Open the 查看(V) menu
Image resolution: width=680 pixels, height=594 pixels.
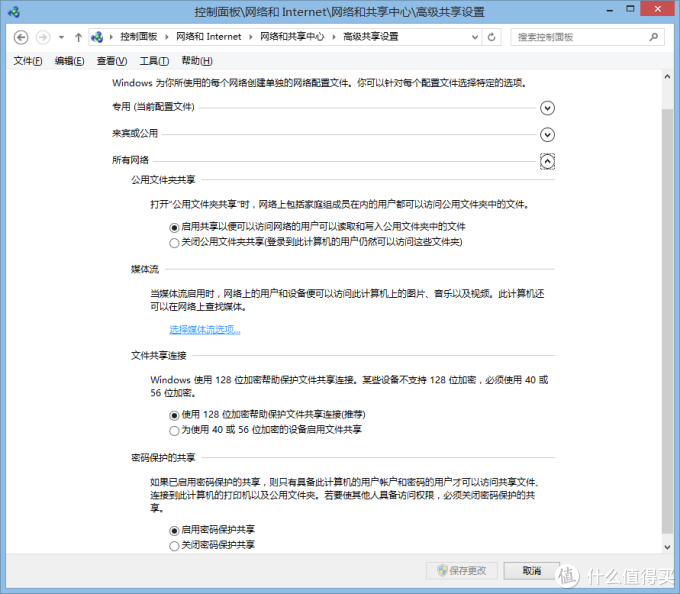point(112,61)
